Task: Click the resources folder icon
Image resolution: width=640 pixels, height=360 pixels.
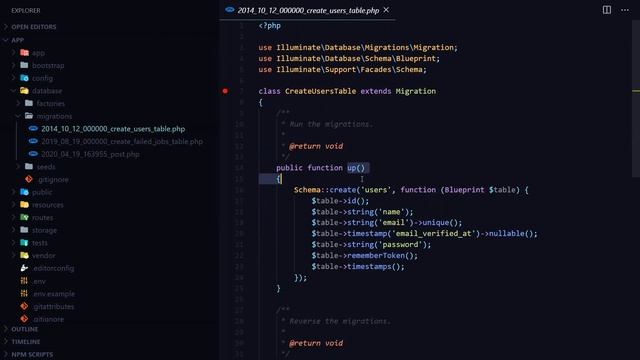Action: [x=24, y=204]
